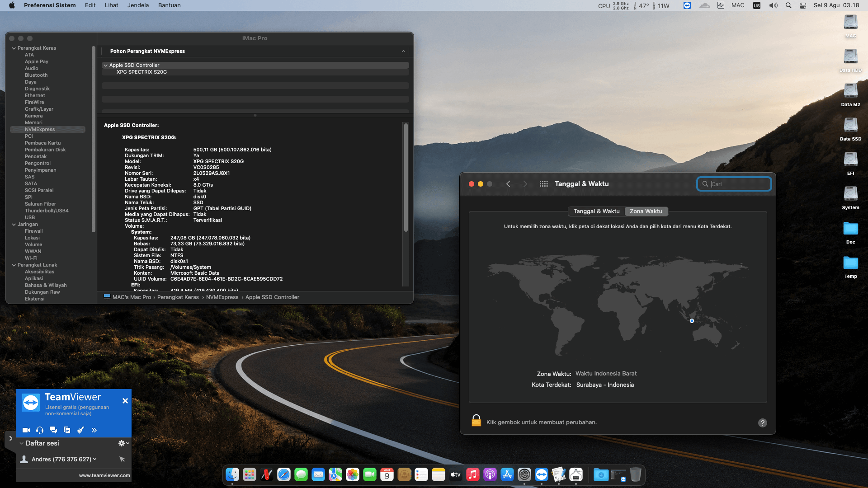The width and height of the screenshot is (868, 488).
Task: Select Bluetooth in the hardware sidebar
Action: [36, 75]
